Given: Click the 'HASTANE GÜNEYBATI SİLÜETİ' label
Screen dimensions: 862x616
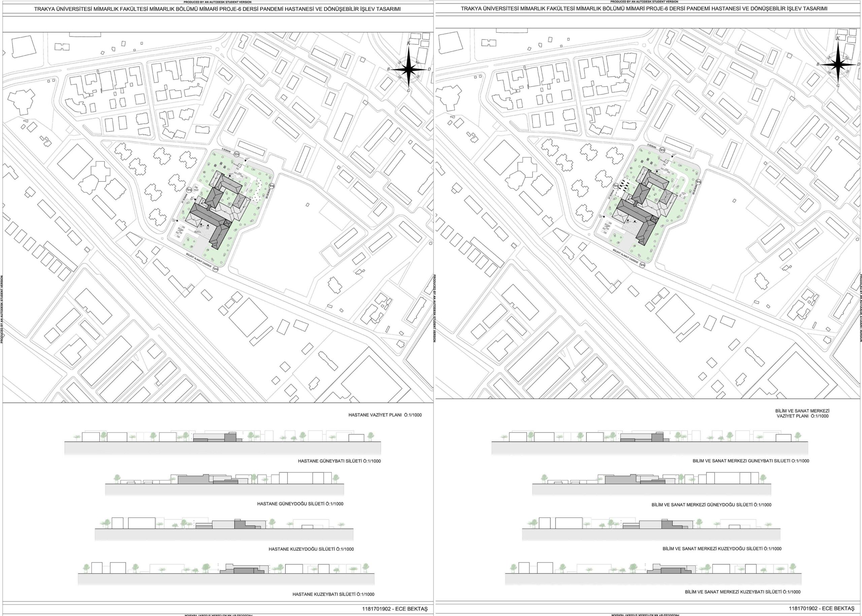Looking at the screenshot, I should pyautogui.click(x=339, y=461).
